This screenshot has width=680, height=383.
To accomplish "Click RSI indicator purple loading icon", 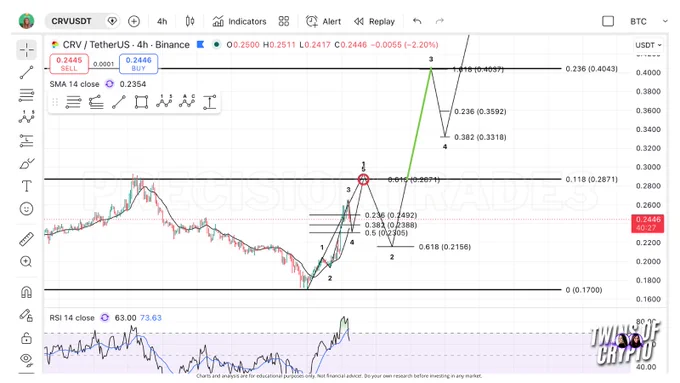I will point(105,318).
